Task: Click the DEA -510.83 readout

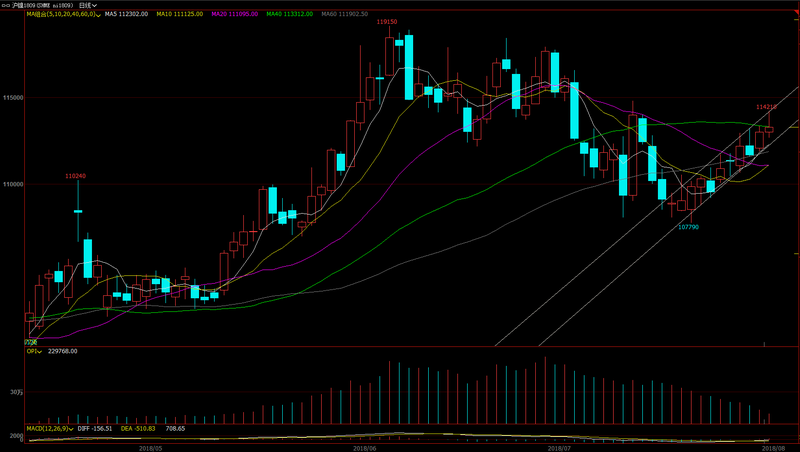Action: (138, 429)
